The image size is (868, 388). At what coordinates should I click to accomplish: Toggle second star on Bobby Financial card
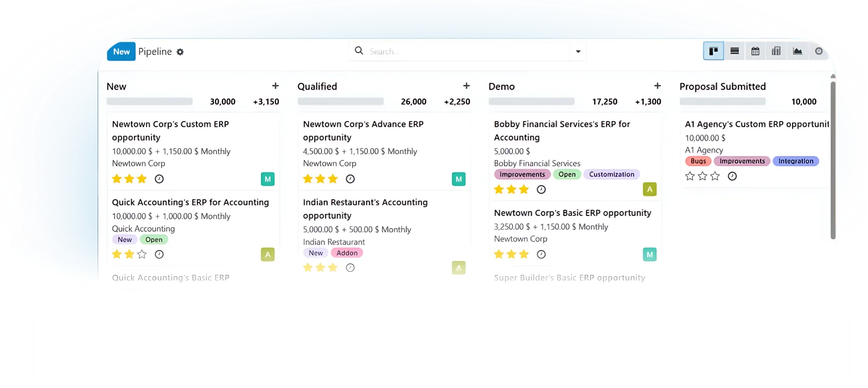(x=512, y=189)
